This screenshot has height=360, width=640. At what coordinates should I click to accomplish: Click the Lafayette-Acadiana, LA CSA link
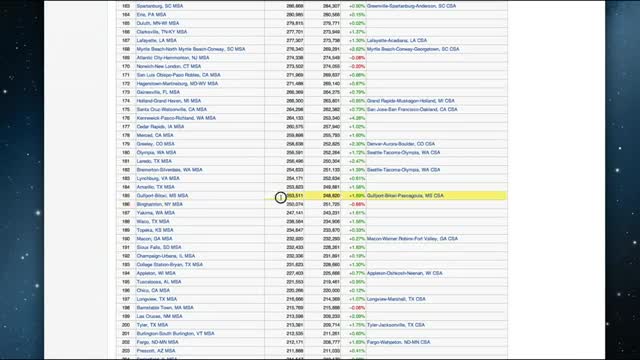397,40
